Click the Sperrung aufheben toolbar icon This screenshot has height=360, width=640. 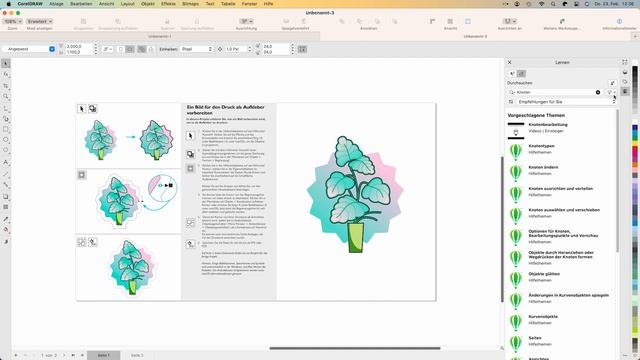click(x=197, y=21)
